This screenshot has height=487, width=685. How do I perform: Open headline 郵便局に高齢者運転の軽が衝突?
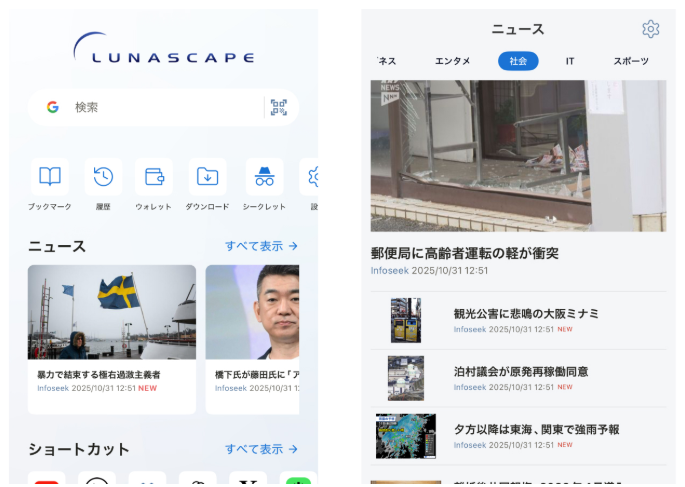[x=464, y=253]
